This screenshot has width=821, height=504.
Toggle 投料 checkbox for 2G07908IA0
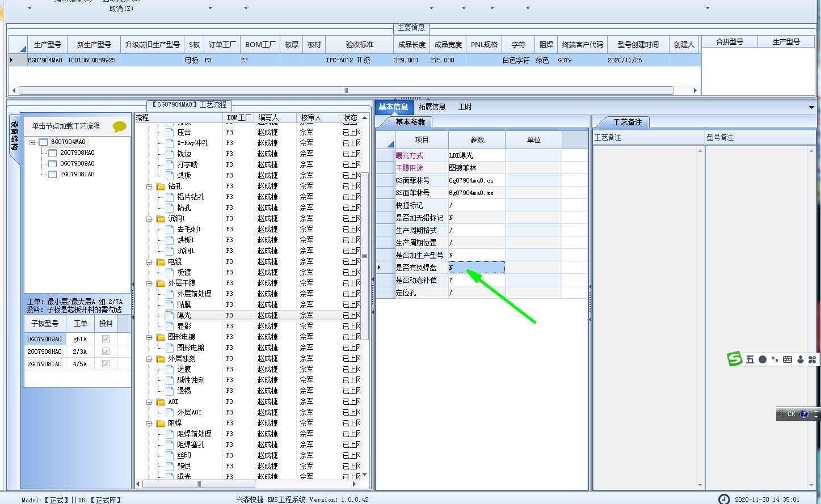[106, 364]
